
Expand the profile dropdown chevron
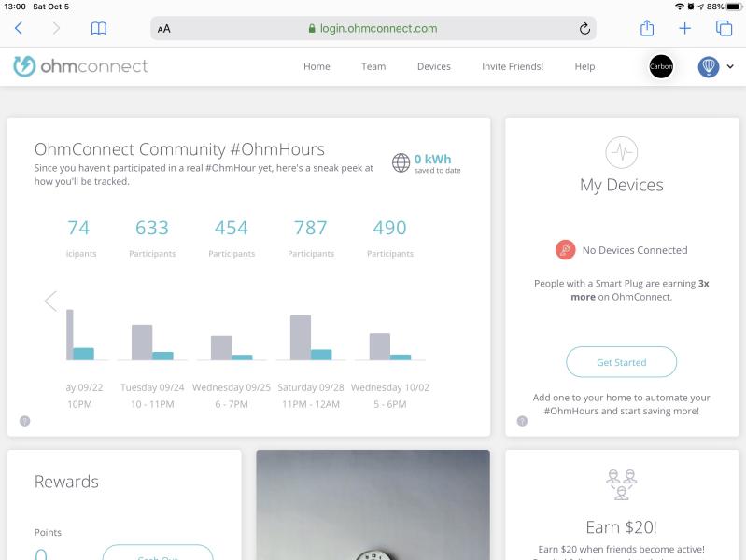click(730, 66)
